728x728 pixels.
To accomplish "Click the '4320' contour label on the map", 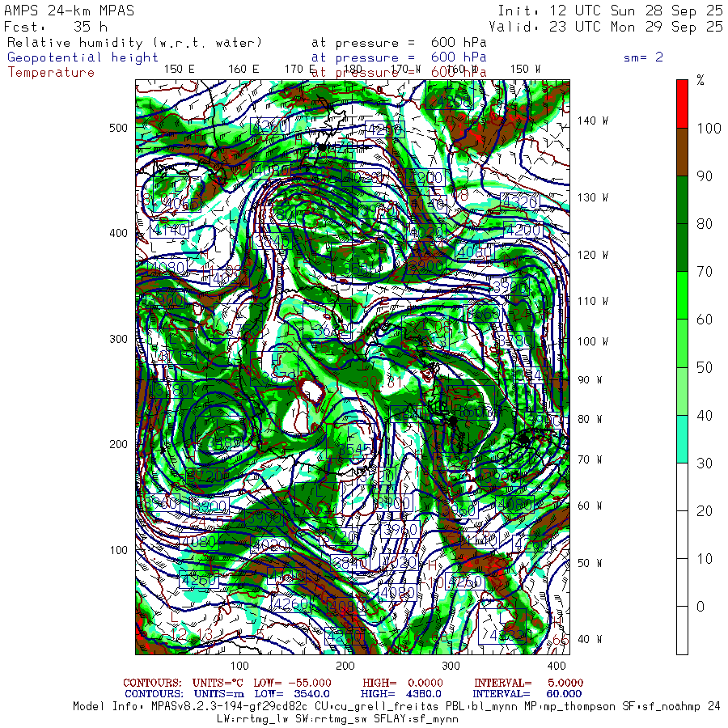I will click(x=521, y=202).
